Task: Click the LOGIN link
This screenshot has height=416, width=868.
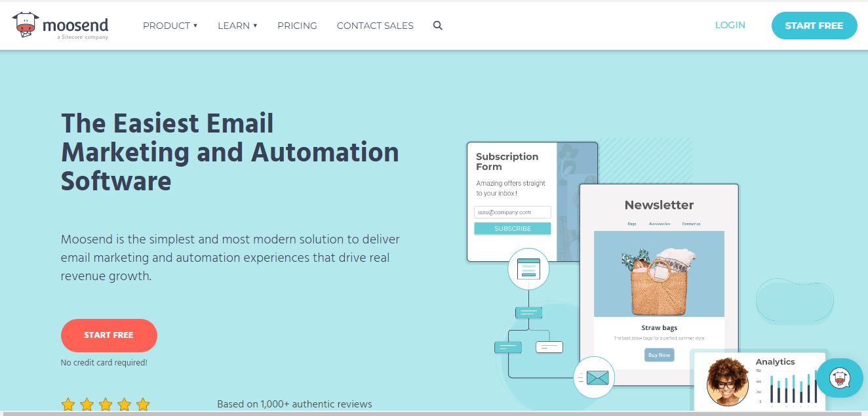Action: [730, 25]
